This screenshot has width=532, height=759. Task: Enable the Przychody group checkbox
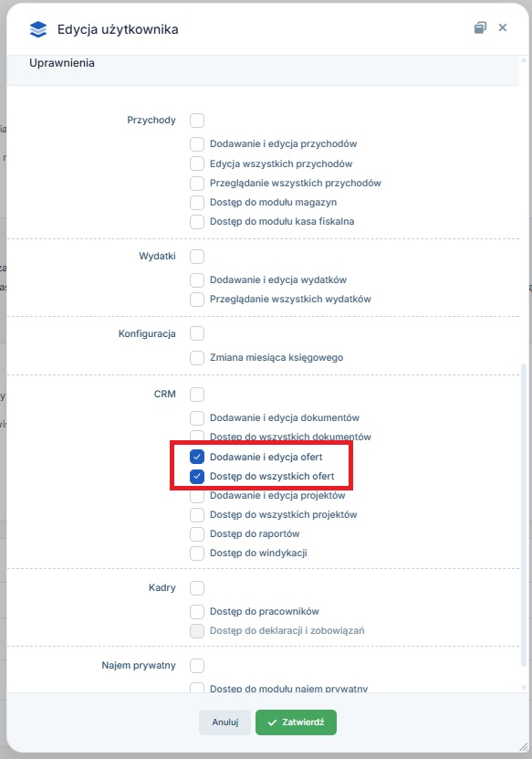coord(197,120)
